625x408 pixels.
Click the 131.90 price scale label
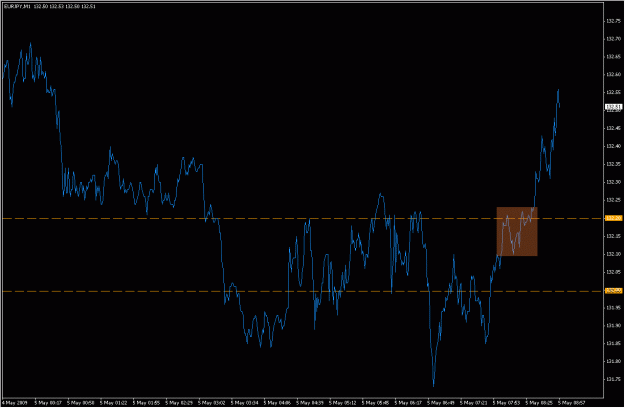tap(613, 326)
